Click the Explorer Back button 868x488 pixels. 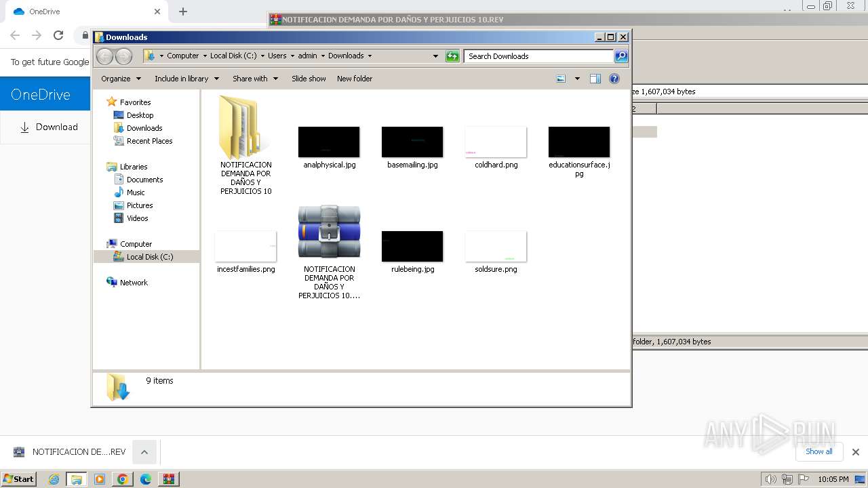tap(104, 56)
